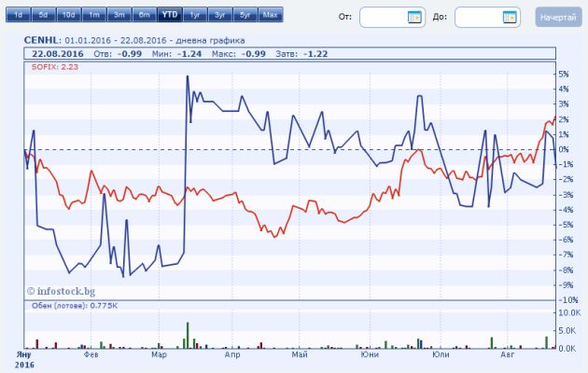
Task: Click the Отв: -0.99 opening value
Action: 118,54
